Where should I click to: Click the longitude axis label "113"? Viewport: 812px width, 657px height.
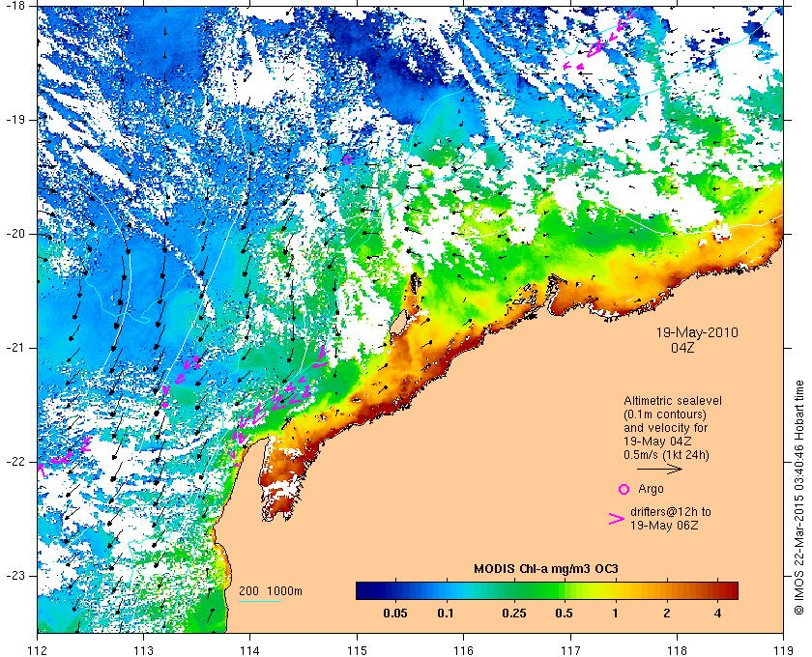tap(143, 649)
